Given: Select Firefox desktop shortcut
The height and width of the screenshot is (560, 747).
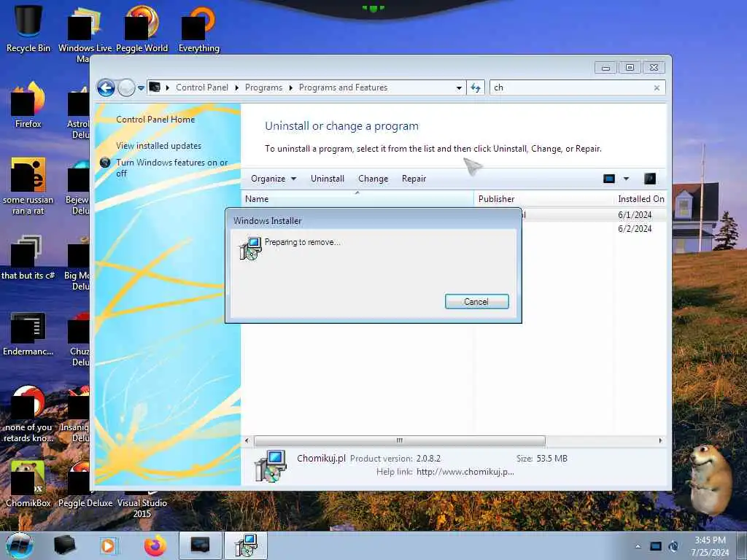Looking at the screenshot, I should (x=28, y=105).
